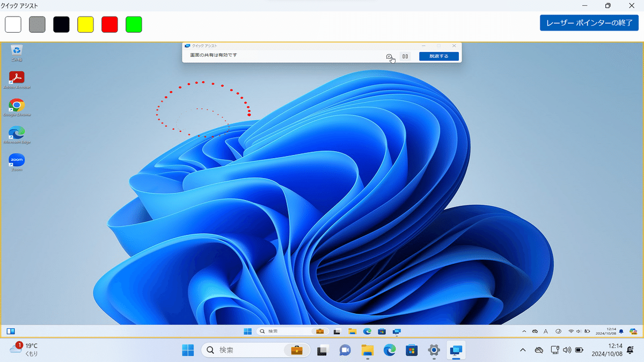Choose the yellow laser pointer color
Viewport: 644px width, 362px height.
click(85, 24)
